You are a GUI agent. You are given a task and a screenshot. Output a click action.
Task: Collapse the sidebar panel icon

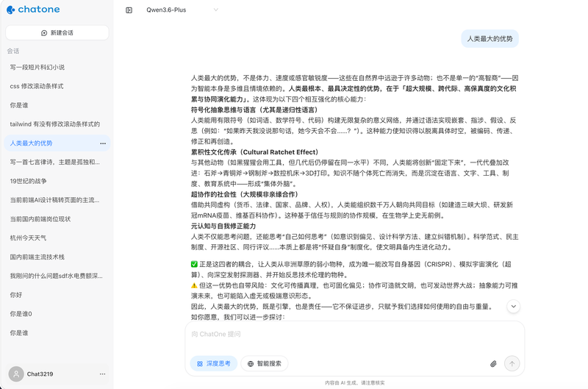tap(129, 10)
